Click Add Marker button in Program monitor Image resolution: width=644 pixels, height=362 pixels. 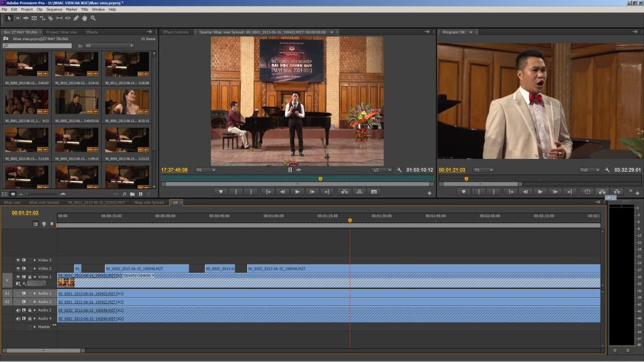click(x=464, y=192)
